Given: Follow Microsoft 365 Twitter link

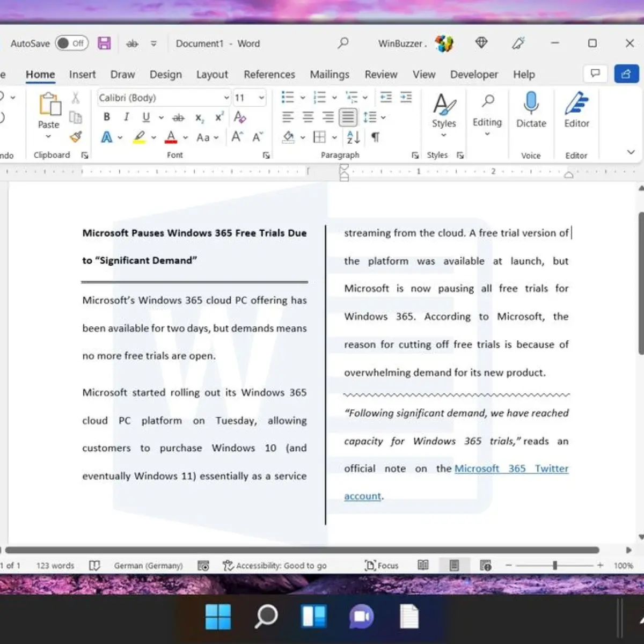Looking at the screenshot, I should (x=511, y=469).
